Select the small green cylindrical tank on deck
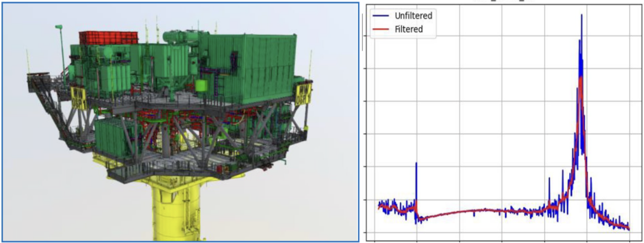 201,86
